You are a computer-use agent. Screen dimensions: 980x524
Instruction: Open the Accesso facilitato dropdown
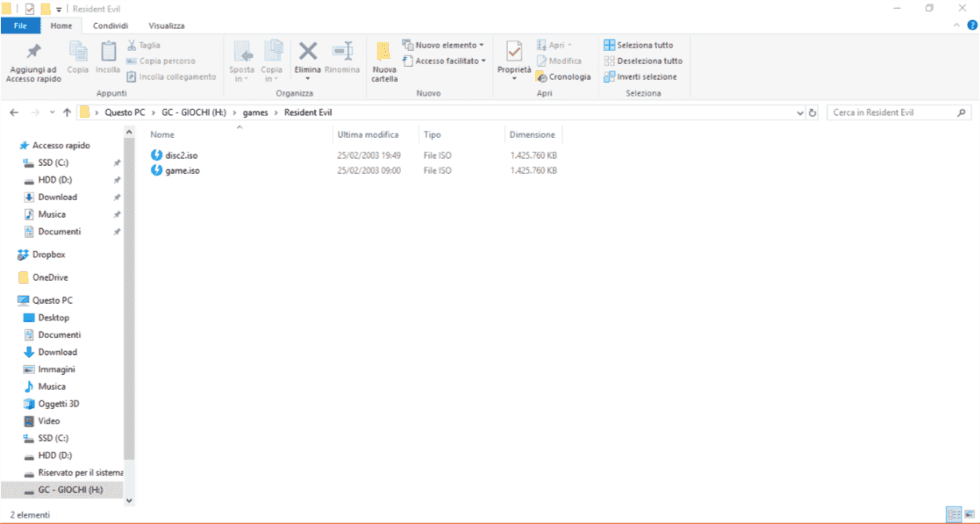pos(444,61)
